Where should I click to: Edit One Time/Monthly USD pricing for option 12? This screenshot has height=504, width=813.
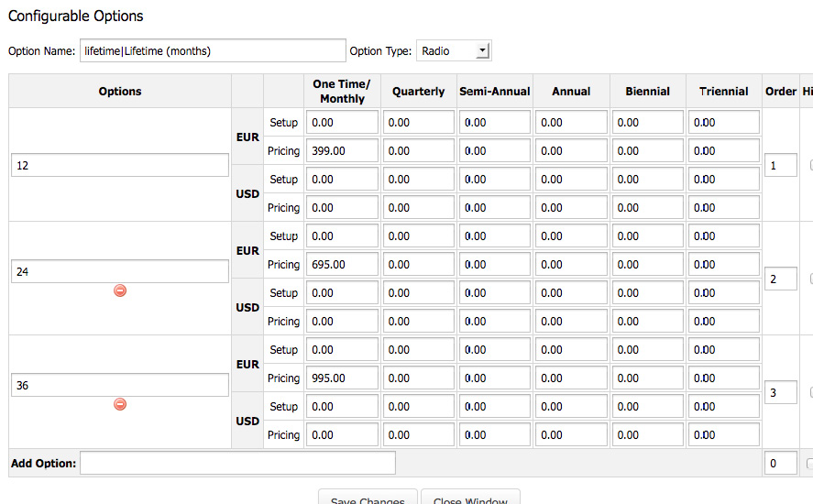click(342, 207)
